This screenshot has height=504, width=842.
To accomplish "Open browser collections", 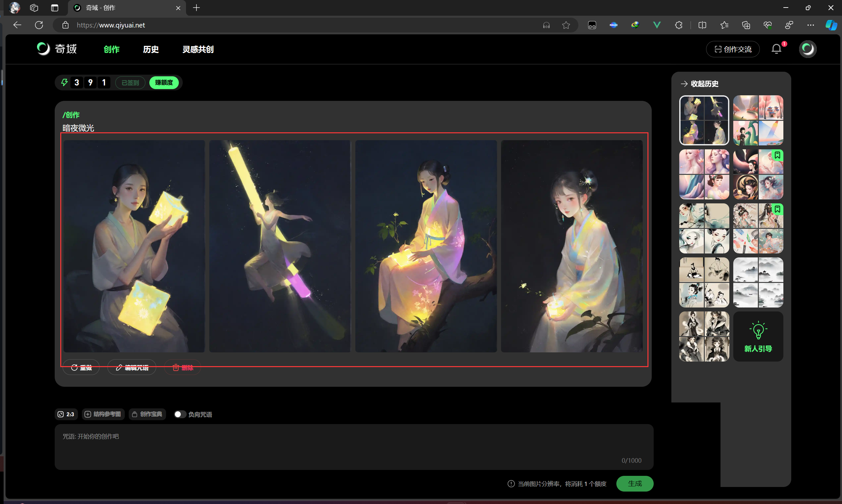I will (746, 25).
